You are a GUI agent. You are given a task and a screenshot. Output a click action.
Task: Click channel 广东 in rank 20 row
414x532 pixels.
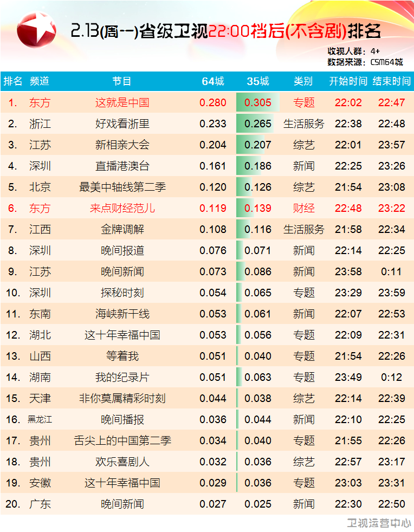point(40,504)
